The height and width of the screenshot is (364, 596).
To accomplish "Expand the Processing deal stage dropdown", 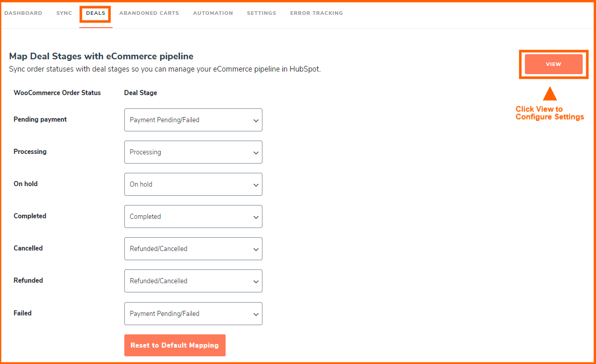I will tap(193, 152).
